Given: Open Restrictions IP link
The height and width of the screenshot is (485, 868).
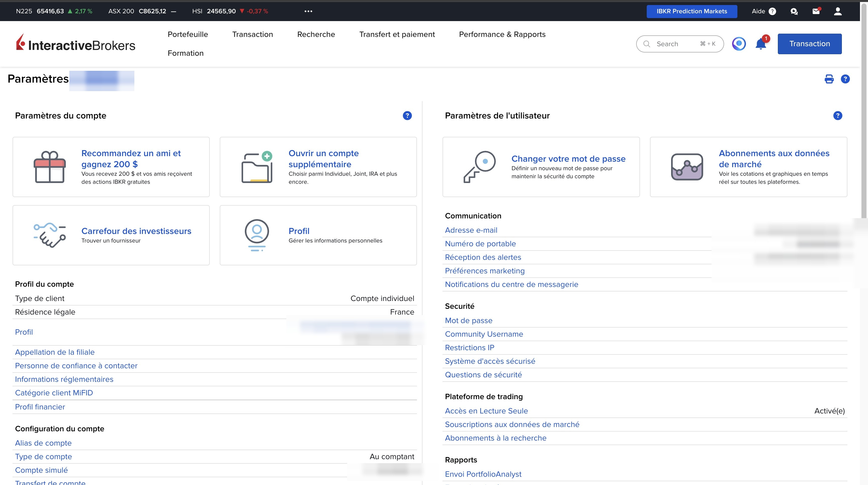Looking at the screenshot, I should pyautogui.click(x=469, y=348).
